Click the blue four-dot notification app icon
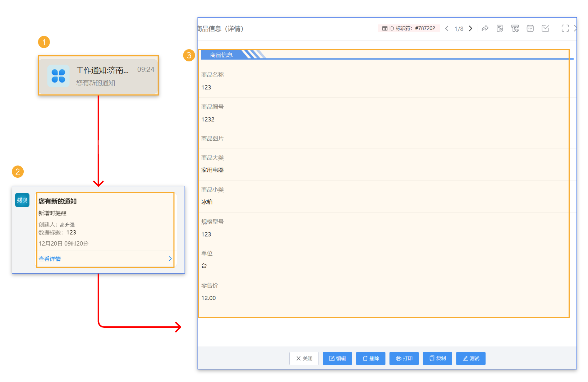588x382 pixels. [x=58, y=76]
